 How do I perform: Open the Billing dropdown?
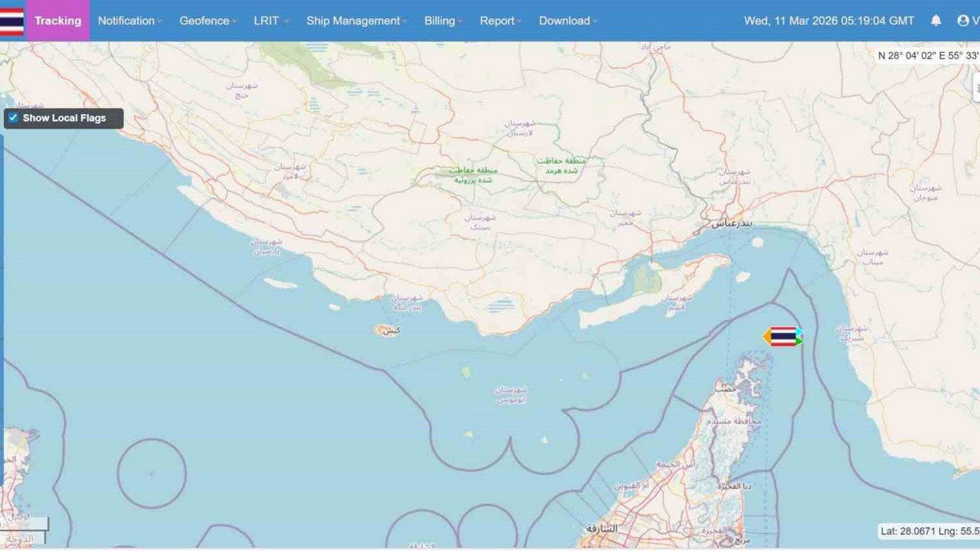[x=439, y=21]
